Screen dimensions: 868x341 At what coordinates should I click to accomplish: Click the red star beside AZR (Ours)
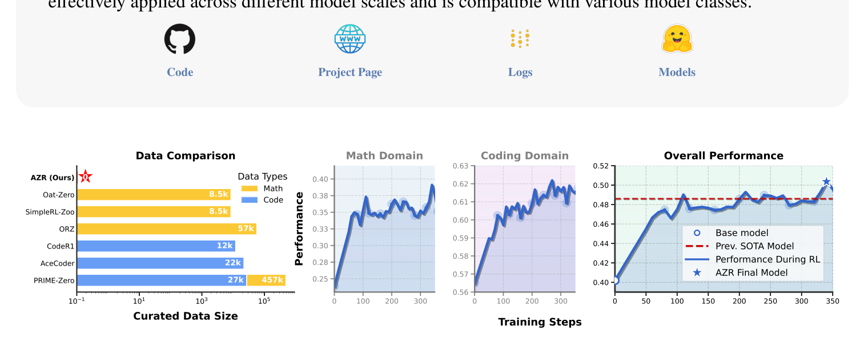[x=85, y=177]
